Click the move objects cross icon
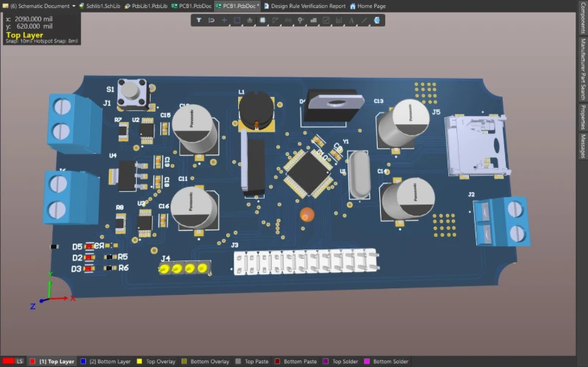Viewport: 588px width, 367px height. pos(224,20)
